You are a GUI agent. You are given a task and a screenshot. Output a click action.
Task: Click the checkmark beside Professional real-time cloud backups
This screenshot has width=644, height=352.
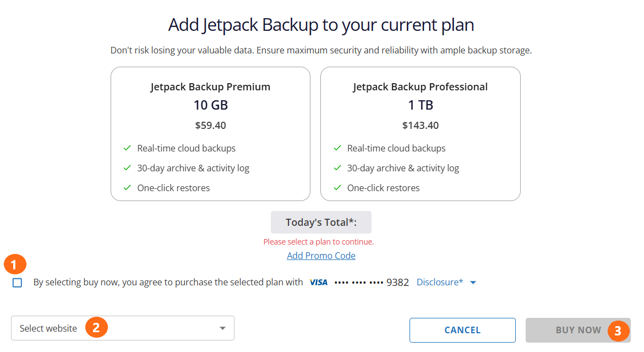click(x=337, y=148)
